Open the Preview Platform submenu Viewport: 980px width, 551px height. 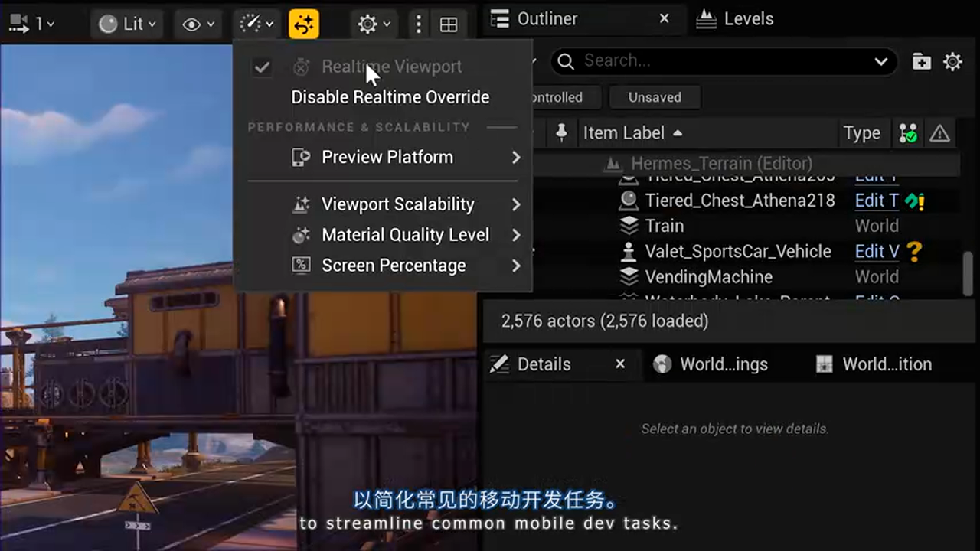tap(387, 157)
